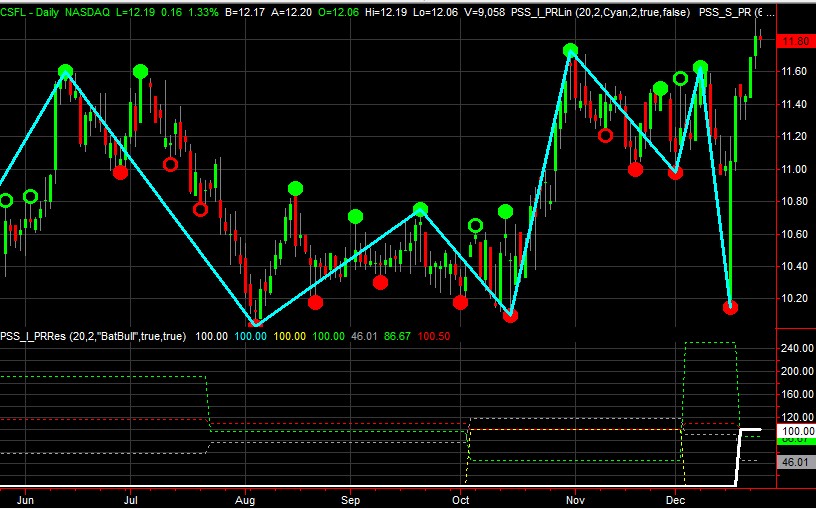Select the ask value A=12.20
816x509 pixels.
291,12
